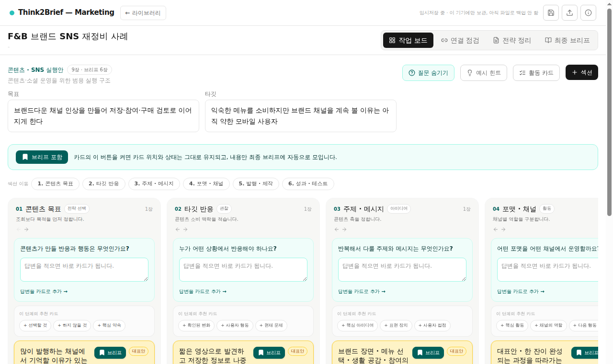Move 콘텐츠 목표 column left arrow

pyautogui.click(x=19, y=229)
